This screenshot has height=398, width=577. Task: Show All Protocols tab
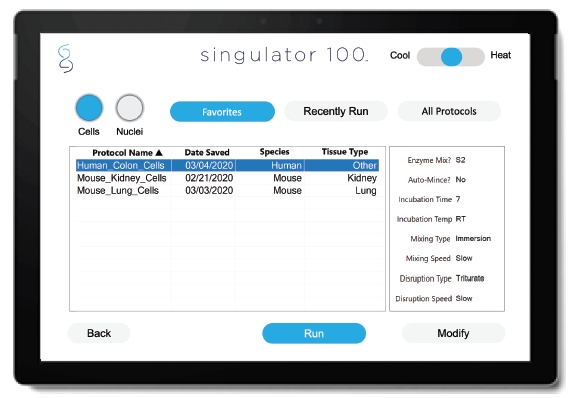[449, 111]
